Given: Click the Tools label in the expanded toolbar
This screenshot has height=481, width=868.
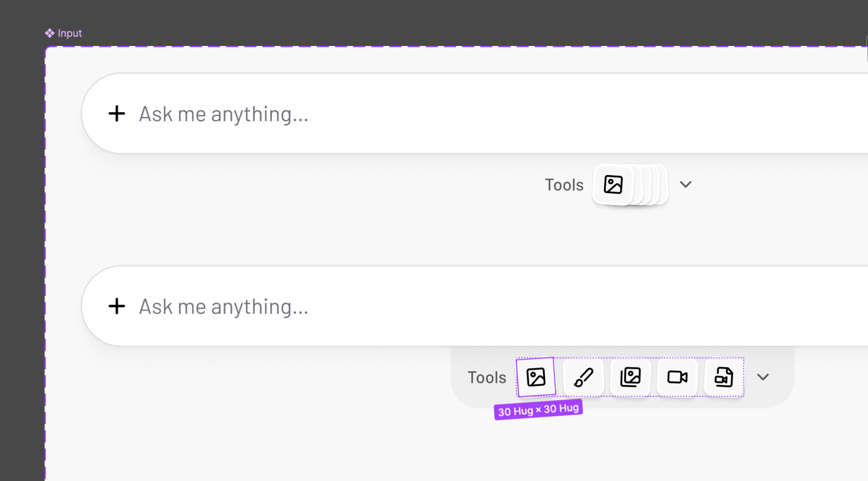Looking at the screenshot, I should pyautogui.click(x=487, y=378).
